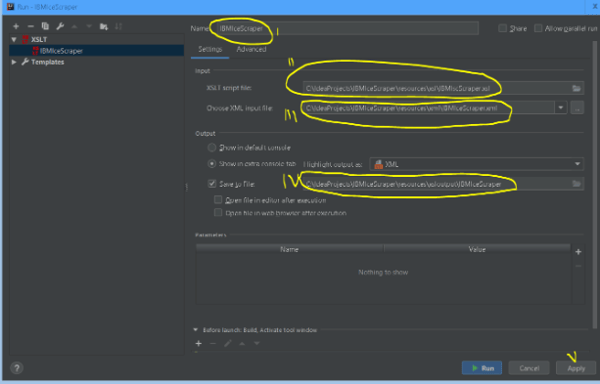Move configuration down in the list

[89, 26]
